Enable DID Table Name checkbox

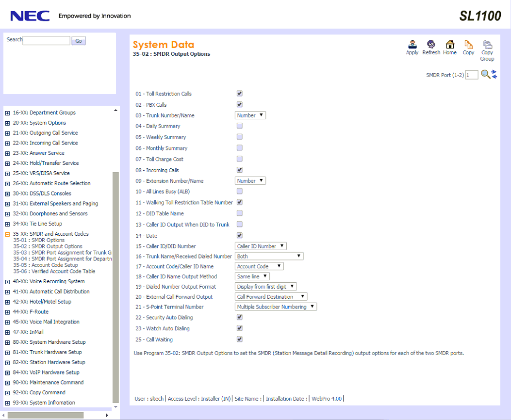(240, 213)
